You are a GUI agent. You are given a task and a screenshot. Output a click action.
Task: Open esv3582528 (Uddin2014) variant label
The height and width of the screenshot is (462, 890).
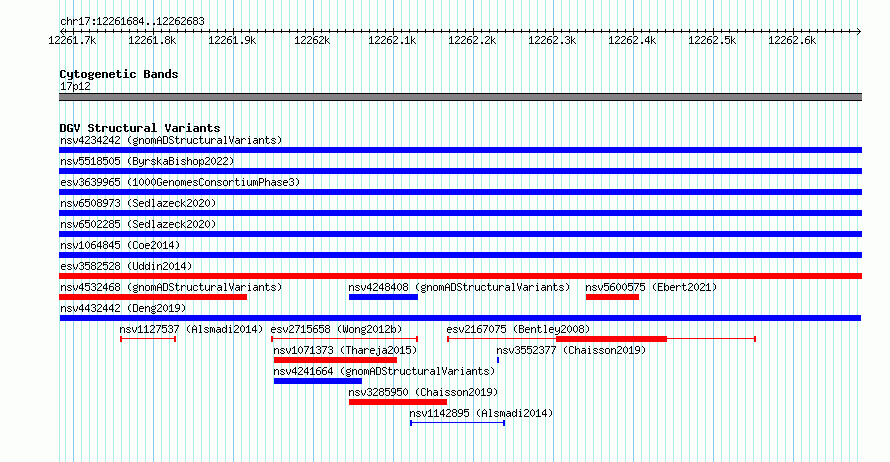click(x=126, y=266)
